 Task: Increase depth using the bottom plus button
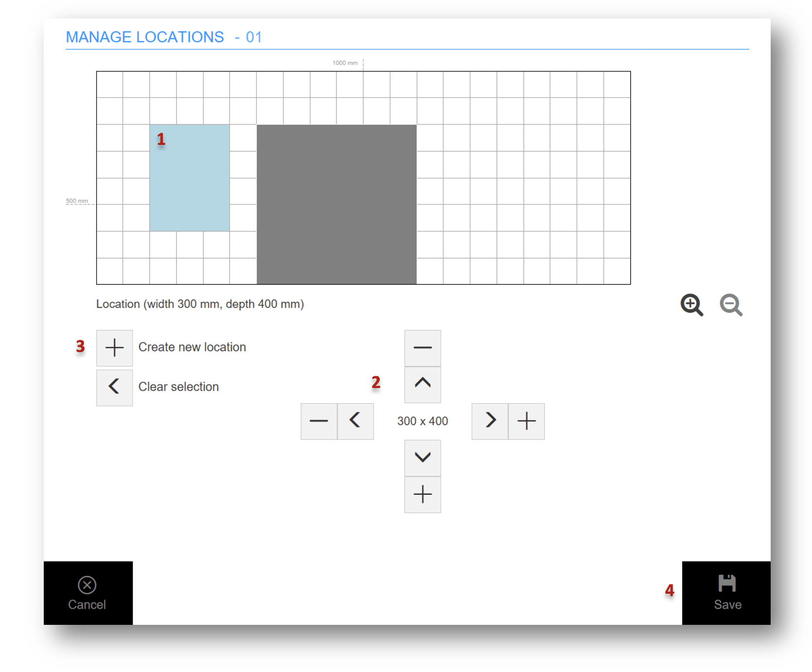(423, 495)
